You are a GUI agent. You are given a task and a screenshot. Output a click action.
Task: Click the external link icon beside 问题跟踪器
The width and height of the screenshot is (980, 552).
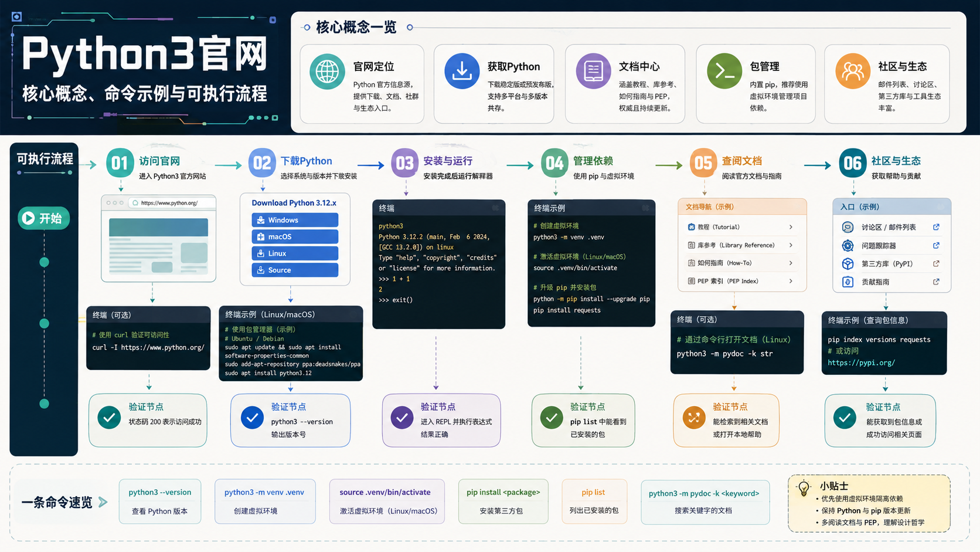coord(936,245)
